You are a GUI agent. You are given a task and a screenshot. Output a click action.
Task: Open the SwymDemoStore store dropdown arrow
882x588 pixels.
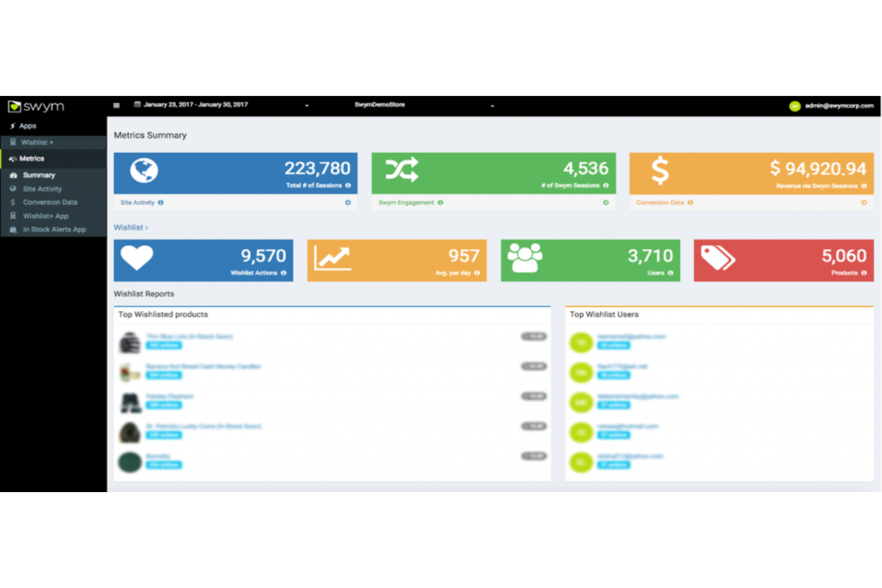(x=492, y=105)
